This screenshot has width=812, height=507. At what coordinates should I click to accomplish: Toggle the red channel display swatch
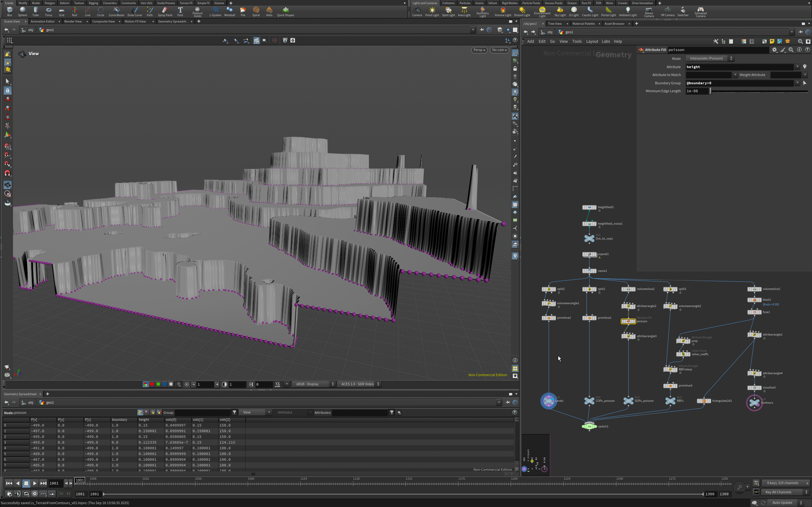pos(152,384)
